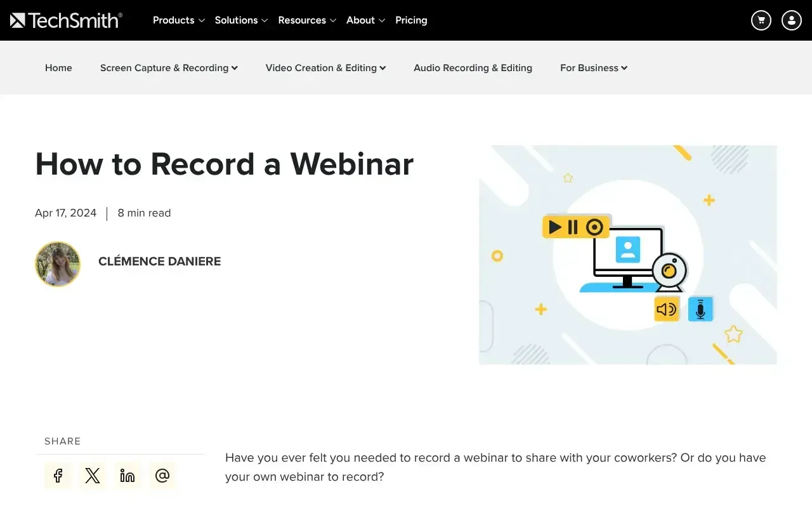
Task: Open the About dropdown menu
Action: click(x=365, y=20)
